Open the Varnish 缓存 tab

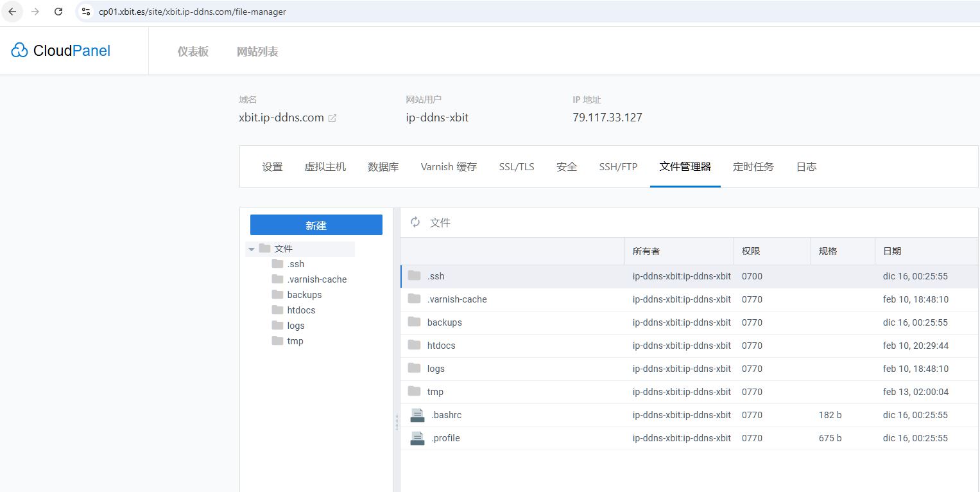tap(449, 166)
